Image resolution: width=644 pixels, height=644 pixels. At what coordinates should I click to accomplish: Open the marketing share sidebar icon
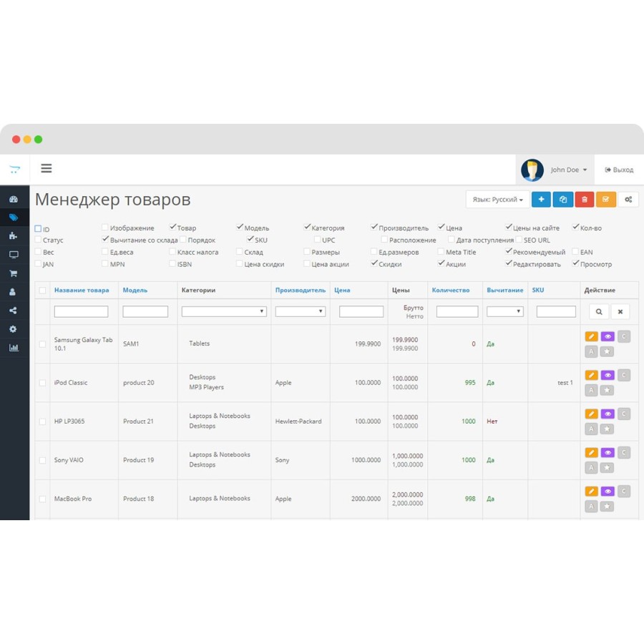[x=13, y=311]
